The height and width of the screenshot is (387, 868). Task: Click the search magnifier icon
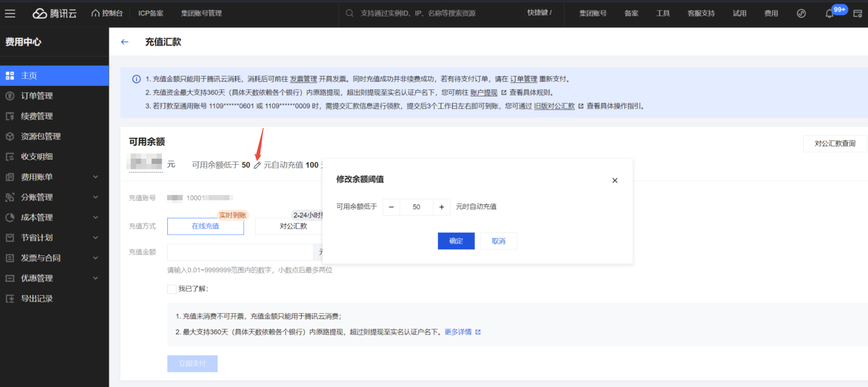(349, 13)
